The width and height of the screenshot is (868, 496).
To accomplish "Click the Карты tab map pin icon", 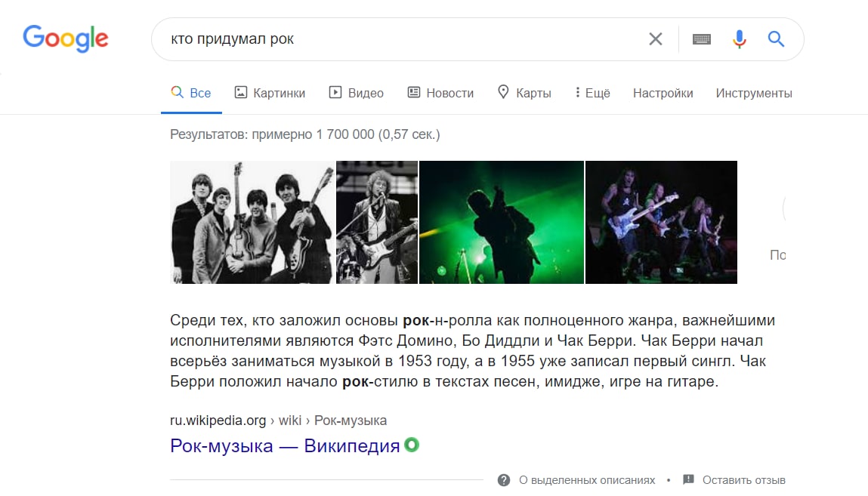I will click(503, 92).
